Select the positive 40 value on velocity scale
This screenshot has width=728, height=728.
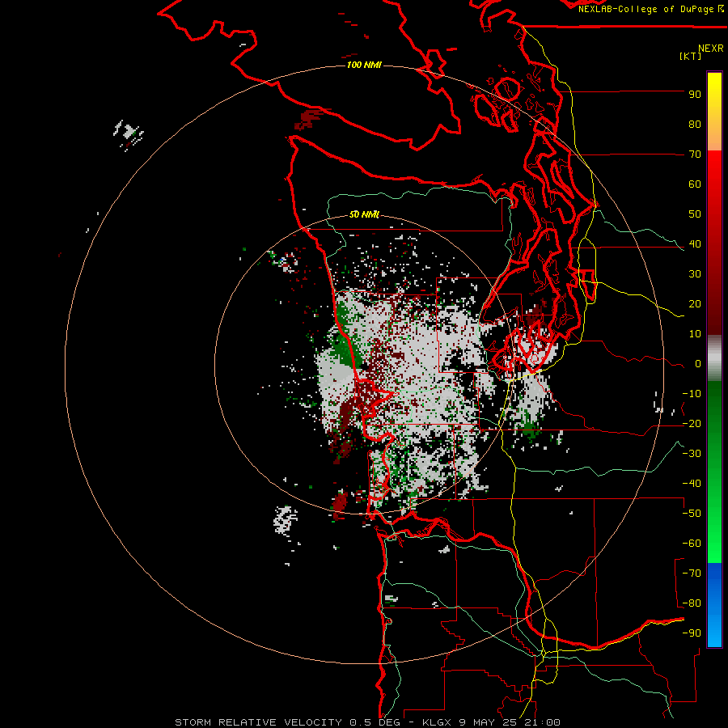click(x=695, y=244)
